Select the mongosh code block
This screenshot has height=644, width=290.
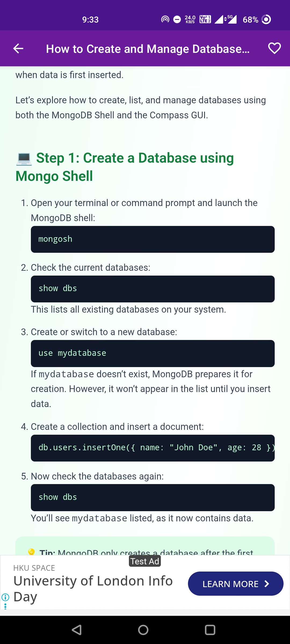[x=153, y=239]
